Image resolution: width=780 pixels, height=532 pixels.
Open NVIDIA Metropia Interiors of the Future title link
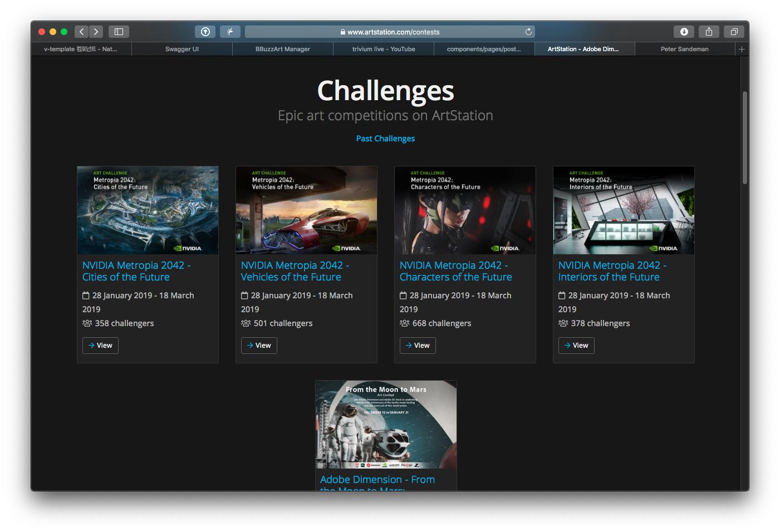(612, 271)
